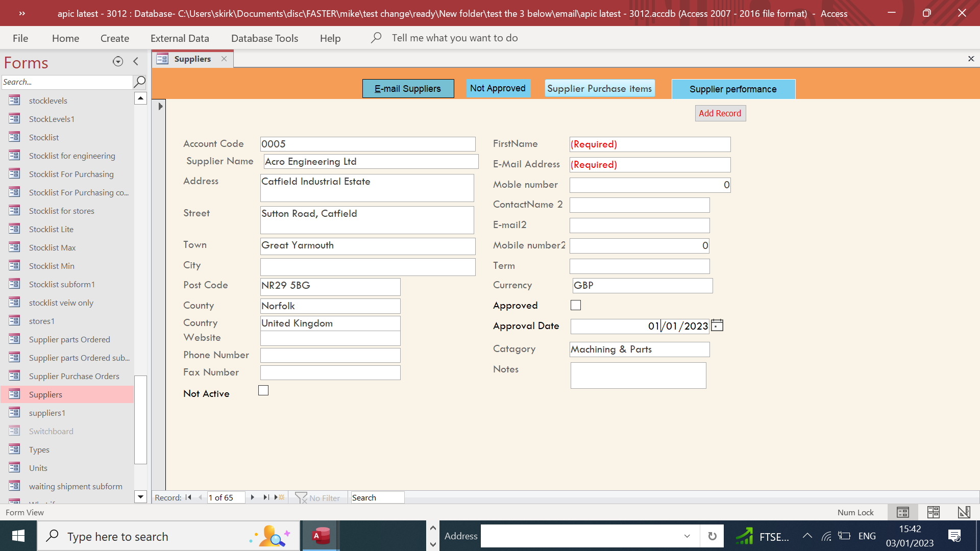The width and height of the screenshot is (980, 551).
Task: Tick the Approved checkbox
Action: [x=576, y=305]
